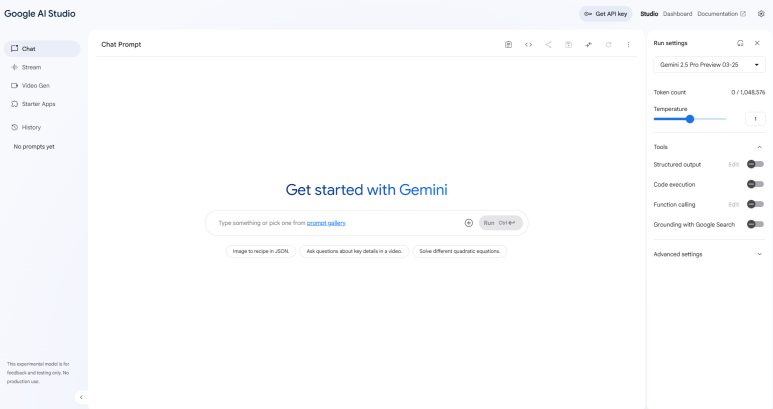
Task: Click the prompt text input field
Action: [338, 223]
